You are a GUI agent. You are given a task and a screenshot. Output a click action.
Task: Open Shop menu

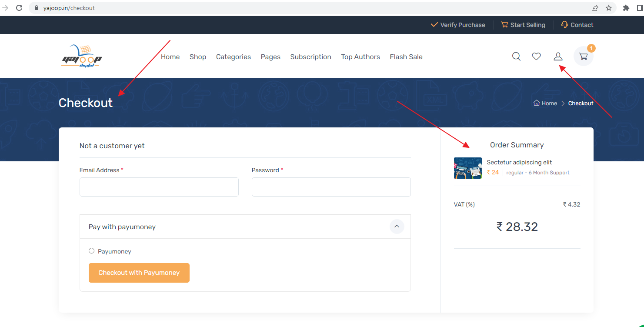point(198,57)
